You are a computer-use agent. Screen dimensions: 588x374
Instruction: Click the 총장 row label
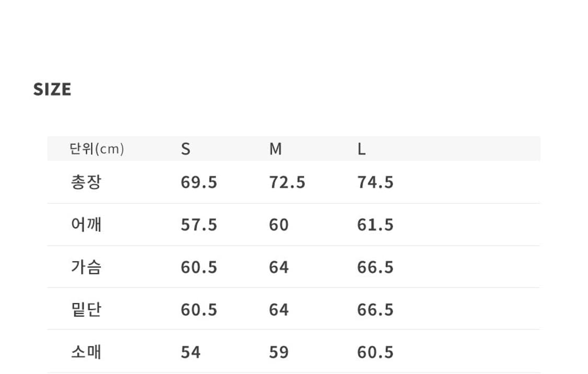pyautogui.click(x=86, y=182)
